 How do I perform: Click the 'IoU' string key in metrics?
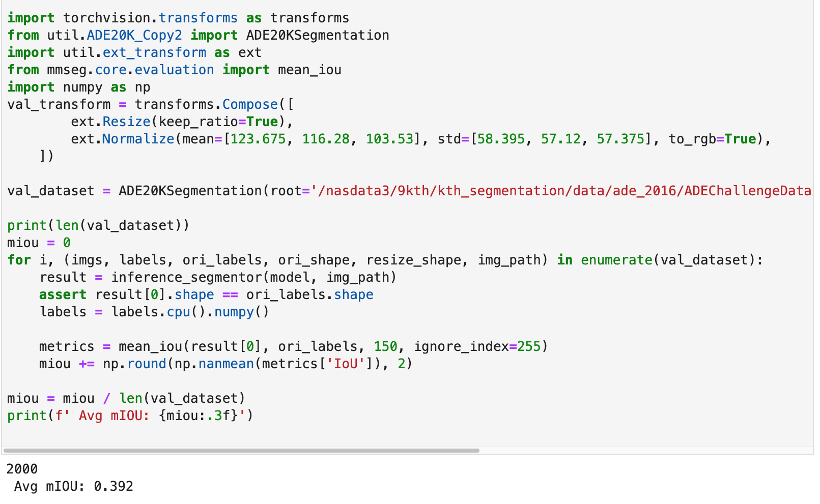(x=345, y=364)
